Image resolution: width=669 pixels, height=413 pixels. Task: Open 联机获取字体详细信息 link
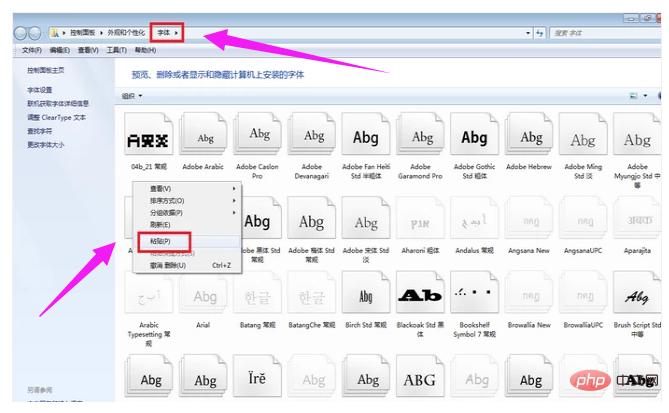(58, 104)
